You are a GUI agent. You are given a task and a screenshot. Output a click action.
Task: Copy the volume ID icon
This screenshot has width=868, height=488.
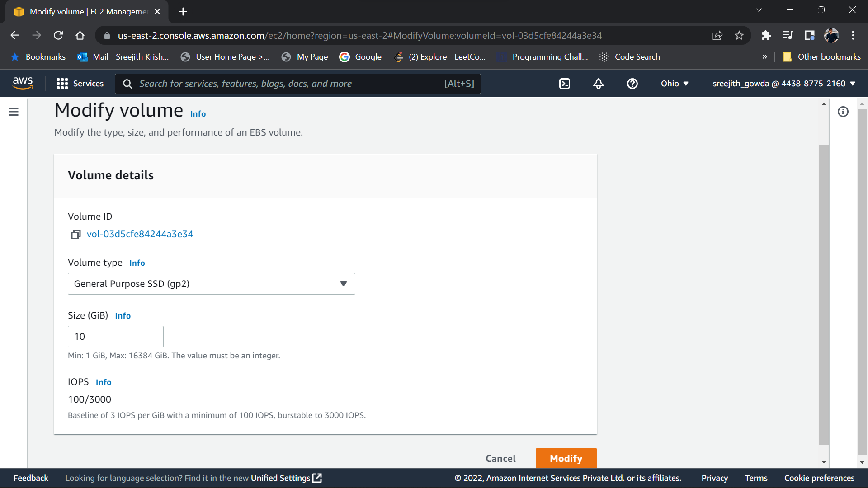tap(75, 235)
